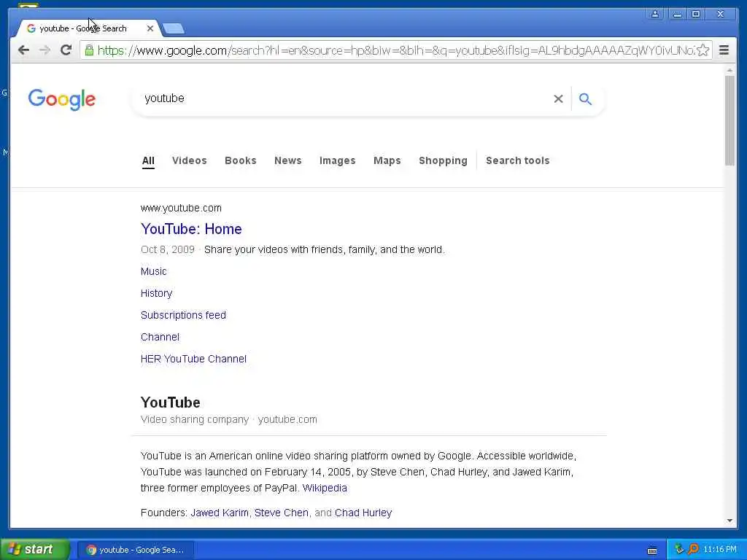The width and height of the screenshot is (747, 560).
Task: Open the YouTube: Home result link
Action: pos(191,229)
